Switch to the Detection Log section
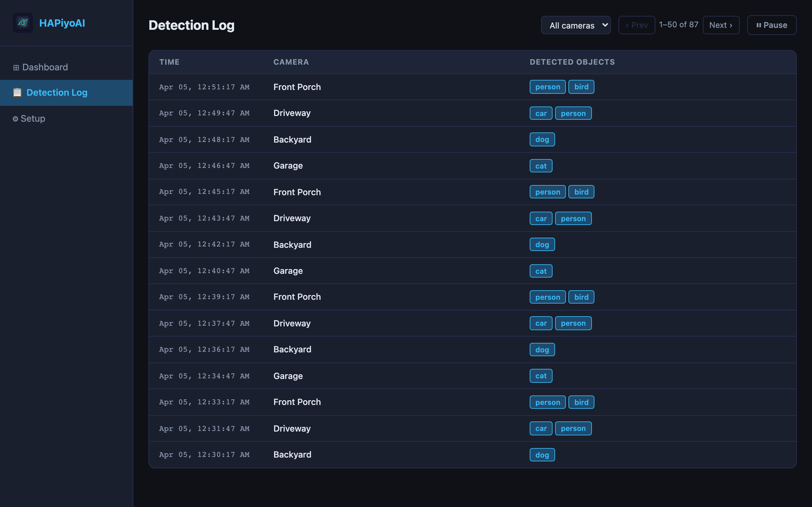This screenshot has height=507, width=812. coord(56,93)
